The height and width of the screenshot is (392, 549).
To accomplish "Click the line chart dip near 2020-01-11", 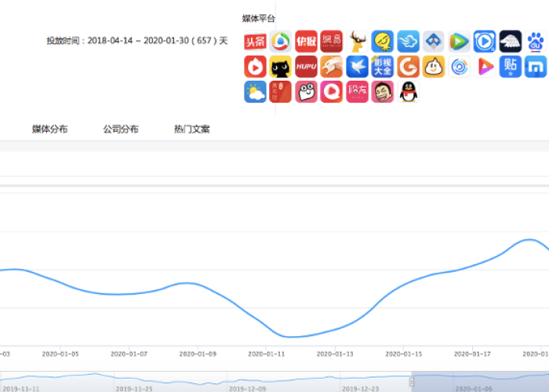I will point(289,336).
